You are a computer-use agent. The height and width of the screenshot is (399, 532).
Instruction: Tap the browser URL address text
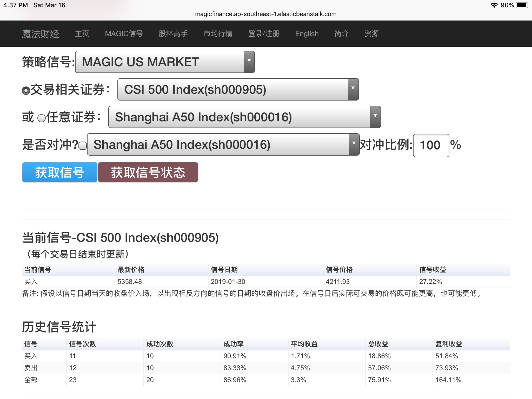click(x=266, y=14)
